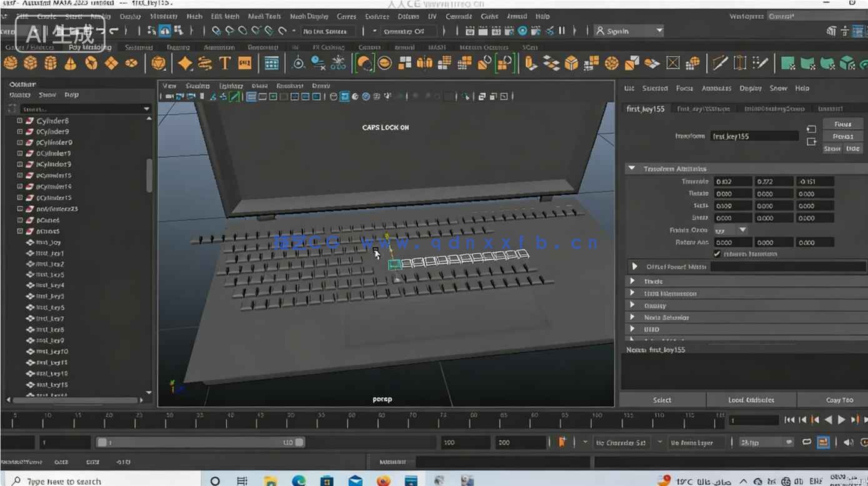This screenshot has width=868, height=486.
Task: Click the crossed-square icon on the shelf
Action: (x=672, y=63)
